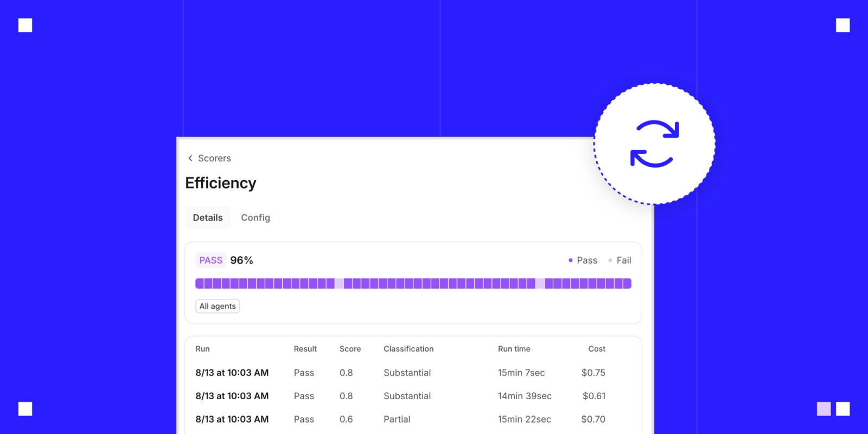Click the Cost column header
Screen dimensions: 868x434
(x=597, y=349)
